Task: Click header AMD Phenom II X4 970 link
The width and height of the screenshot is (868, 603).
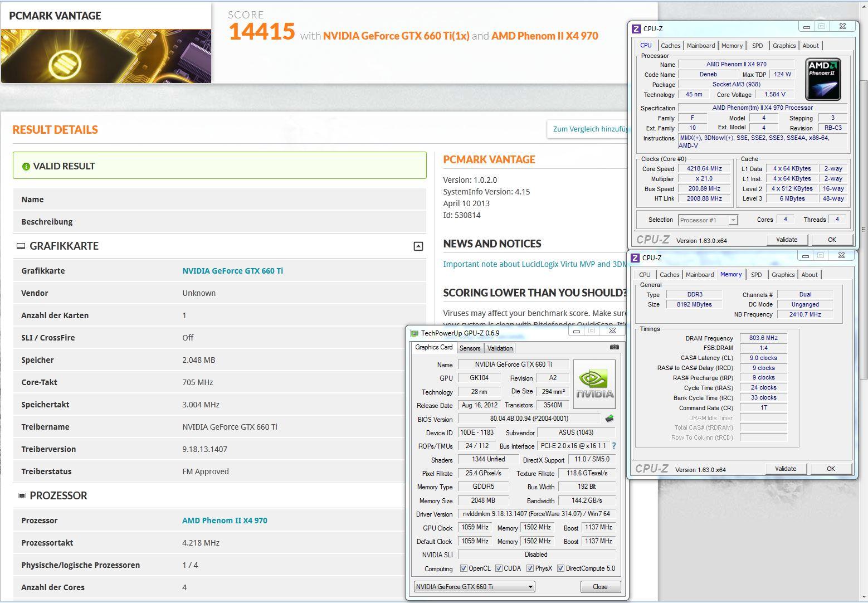Action: click(x=544, y=36)
